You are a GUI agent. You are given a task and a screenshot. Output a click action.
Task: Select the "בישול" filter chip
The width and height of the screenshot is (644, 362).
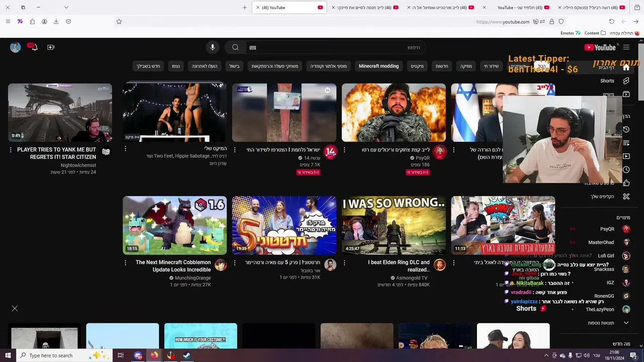pos(234,66)
